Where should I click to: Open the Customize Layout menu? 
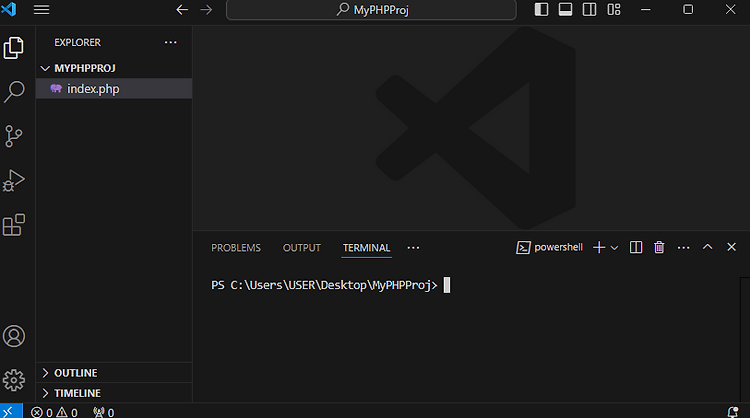point(614,10)
